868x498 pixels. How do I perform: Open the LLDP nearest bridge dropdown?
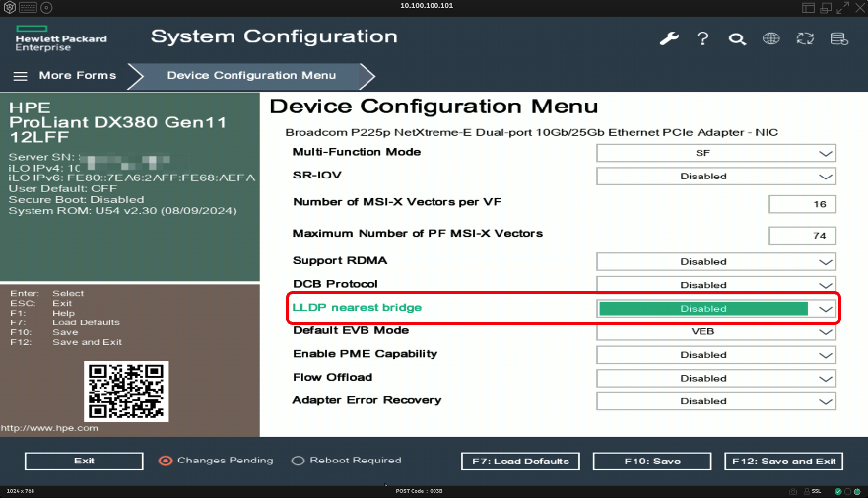pos(715,309)
